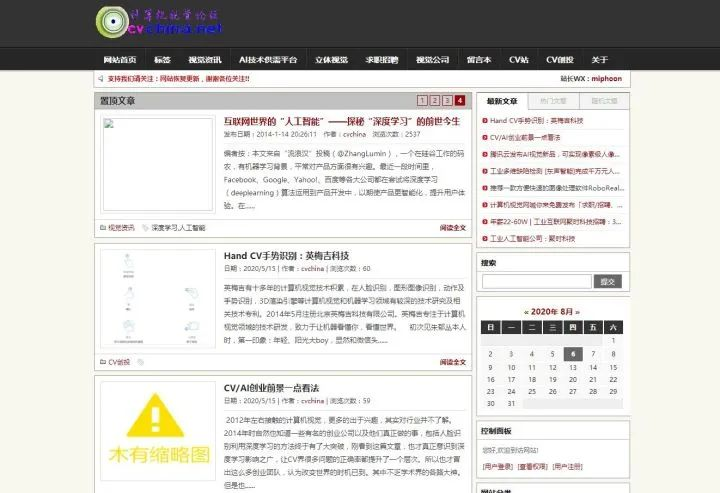Click author cvchina on CV/AI创业 article
Screen dimensions: 720x493
[312, 401]
